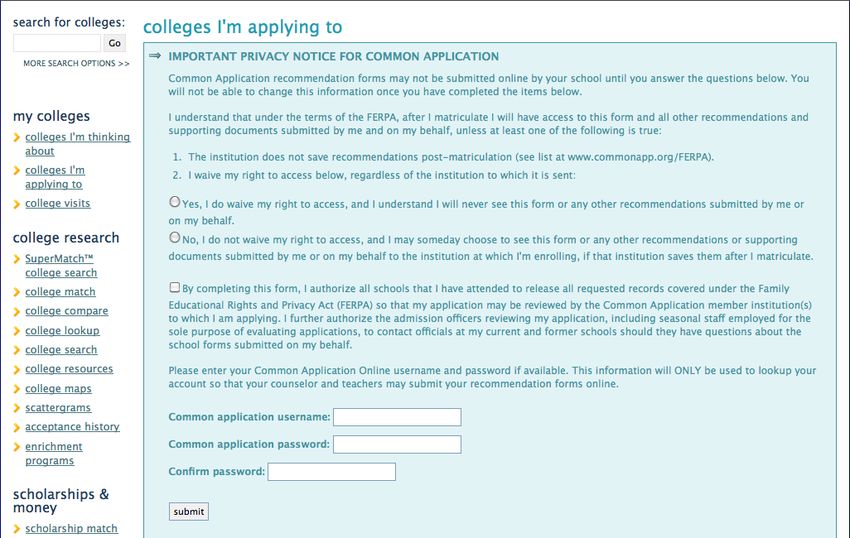Viewport: 850px width, 538px height.
Task: Open college visits link
Action: [57, 203]
